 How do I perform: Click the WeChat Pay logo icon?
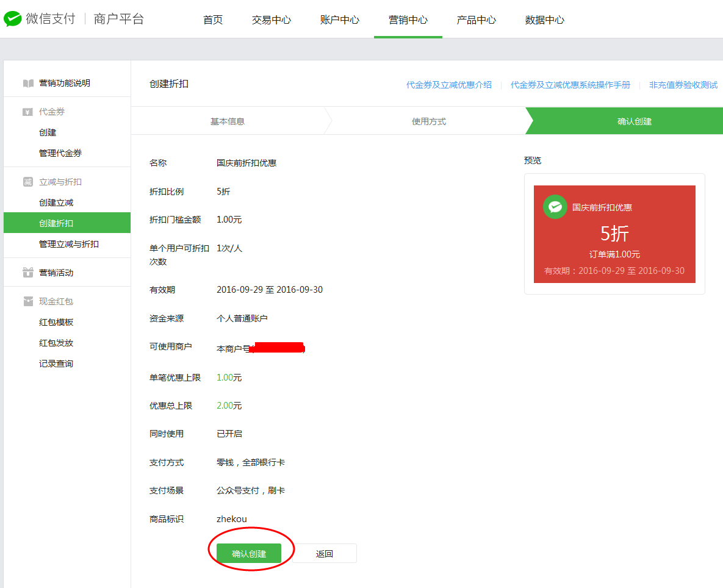point(12,19)
